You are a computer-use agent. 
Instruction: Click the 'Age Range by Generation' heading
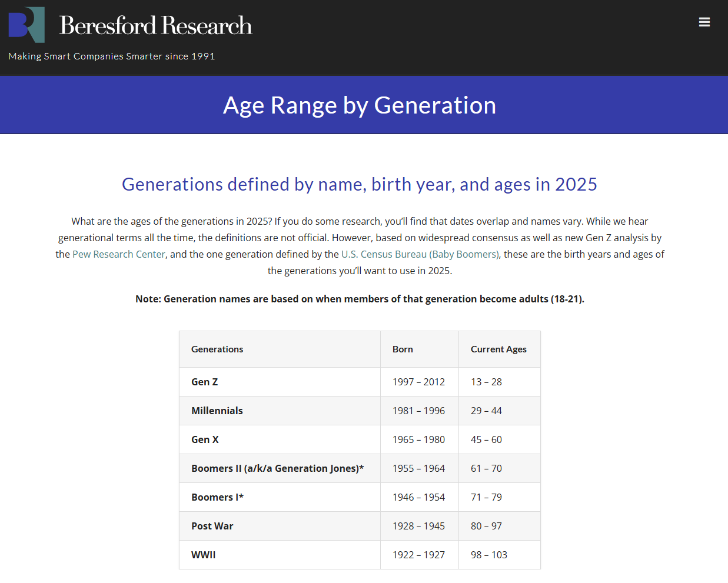(360, 105)
